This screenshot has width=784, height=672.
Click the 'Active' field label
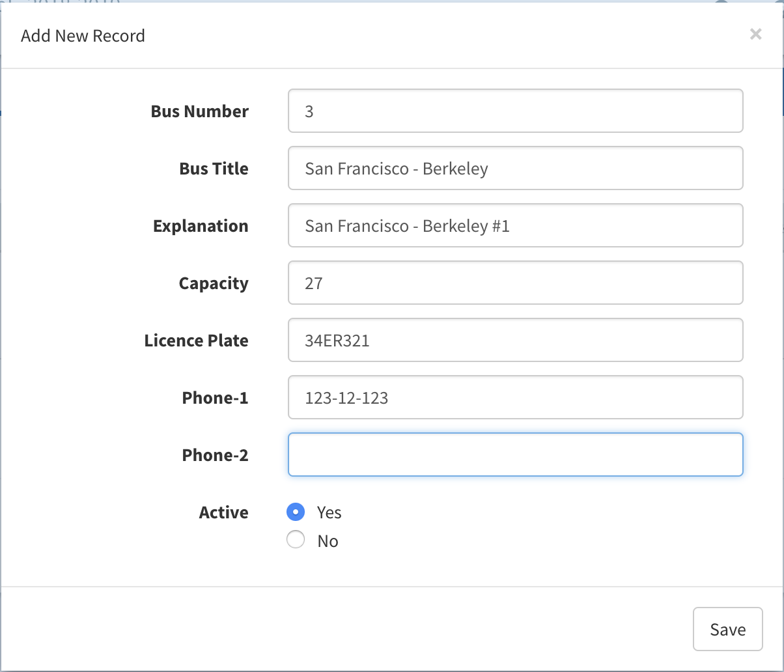point(223,512)
